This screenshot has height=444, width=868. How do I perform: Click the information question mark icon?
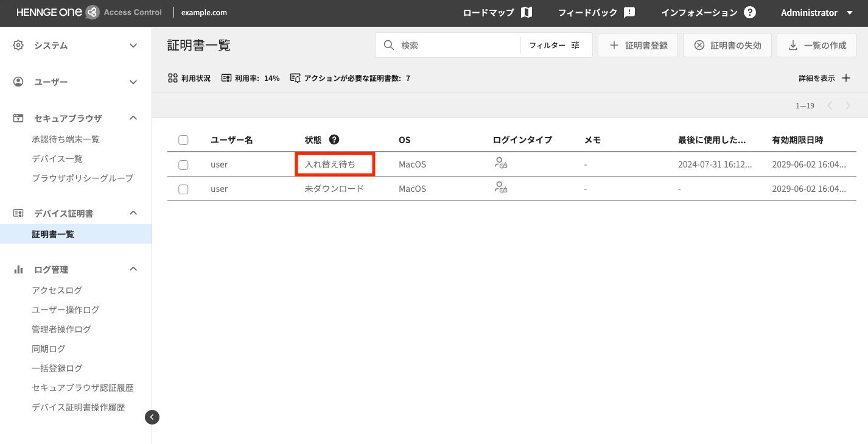pos(750,13)
